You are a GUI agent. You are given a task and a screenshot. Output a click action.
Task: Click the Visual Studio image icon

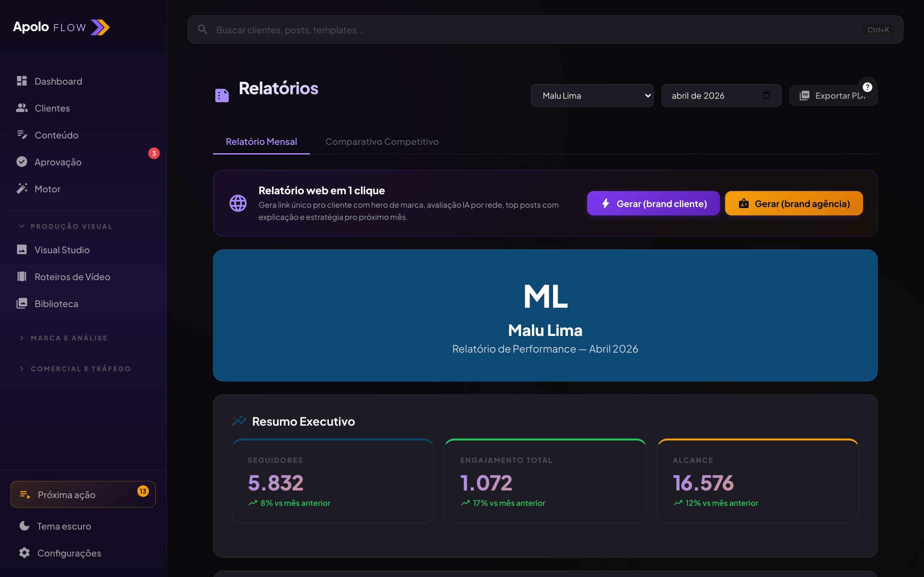tap(22, 250)
